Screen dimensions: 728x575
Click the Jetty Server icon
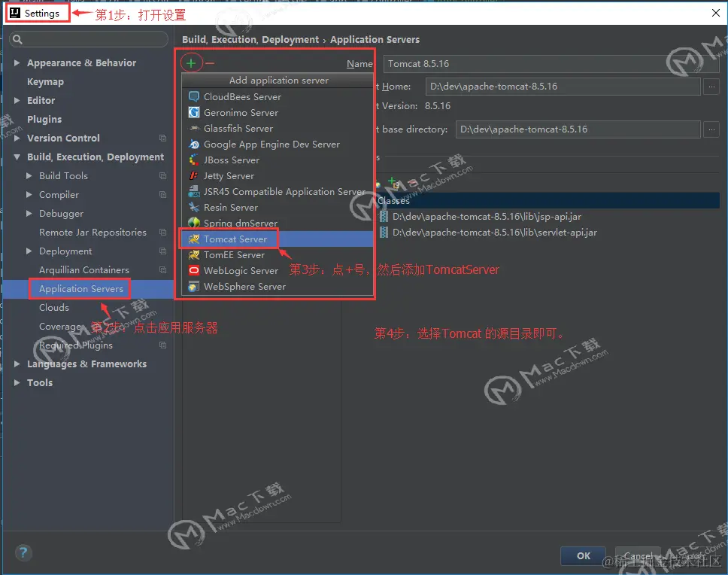[x=193, y=175]
